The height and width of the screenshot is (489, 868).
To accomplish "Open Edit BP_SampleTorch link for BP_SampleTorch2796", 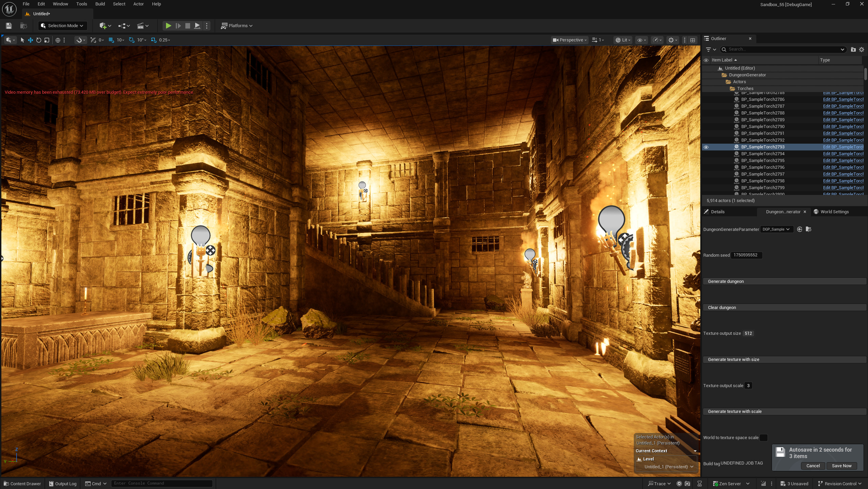I will (843, 167).
